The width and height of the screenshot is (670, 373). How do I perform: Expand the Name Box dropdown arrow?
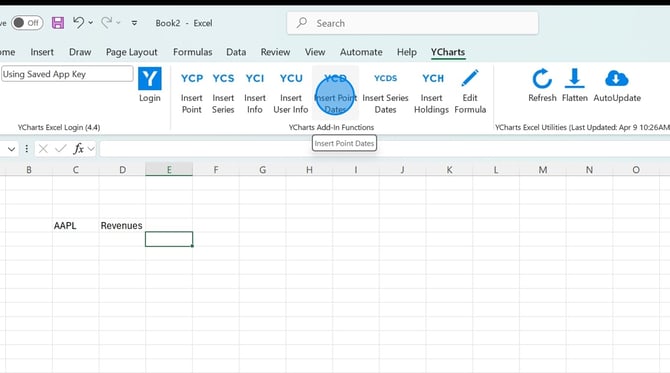tap(12, 149)
